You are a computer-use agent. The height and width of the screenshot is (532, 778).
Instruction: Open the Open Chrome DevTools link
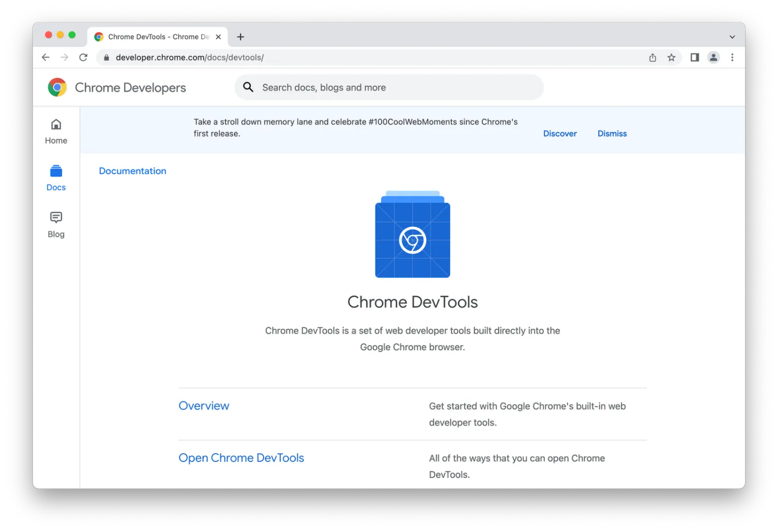pos(241,458)
